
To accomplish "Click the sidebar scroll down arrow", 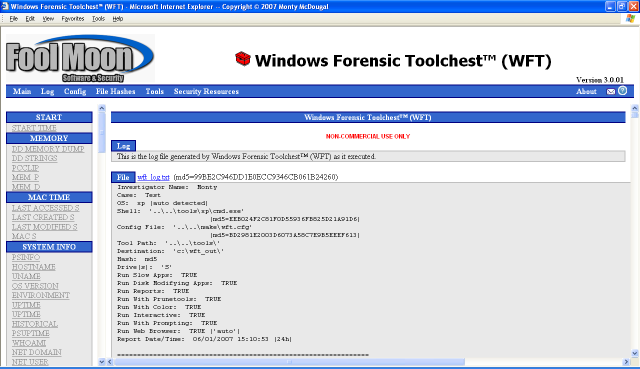I will click(102, 362).
